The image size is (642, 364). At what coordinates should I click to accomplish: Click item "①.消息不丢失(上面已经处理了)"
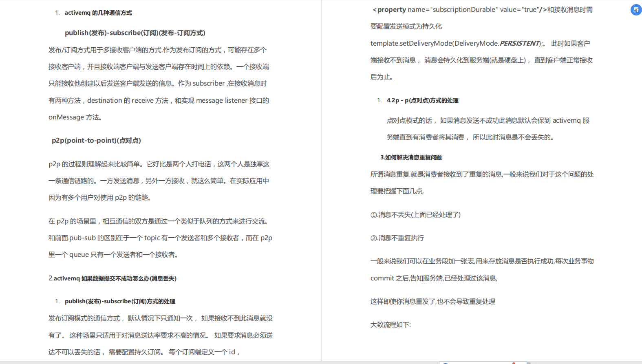click(x=416, y=214)
